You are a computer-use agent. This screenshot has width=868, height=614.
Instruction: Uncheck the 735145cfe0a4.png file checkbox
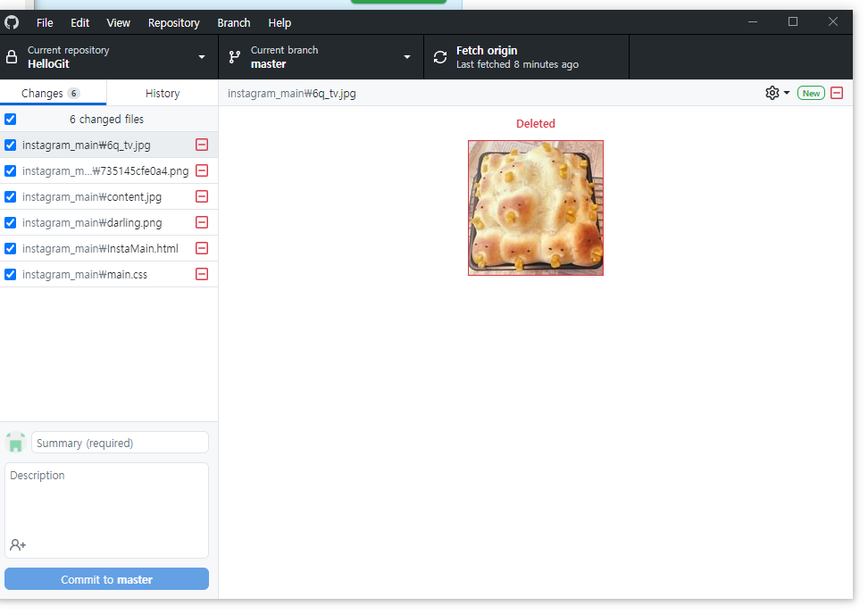pos(11,170)
